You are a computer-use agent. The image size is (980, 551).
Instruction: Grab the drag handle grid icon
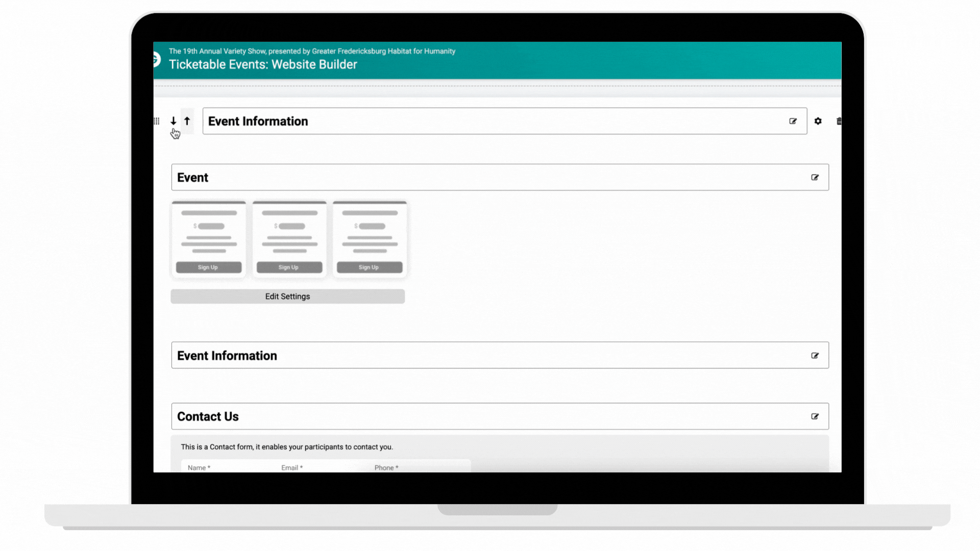point(157,121)
